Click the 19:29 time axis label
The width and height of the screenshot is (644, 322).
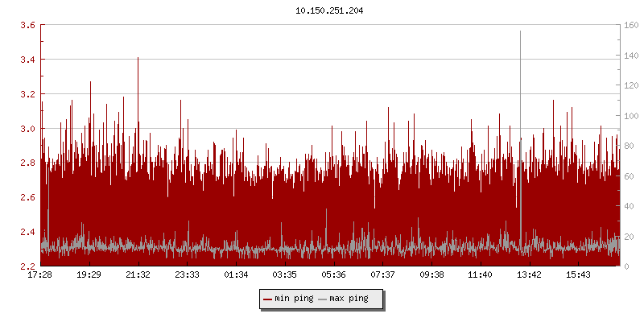[x=89, y=275]
